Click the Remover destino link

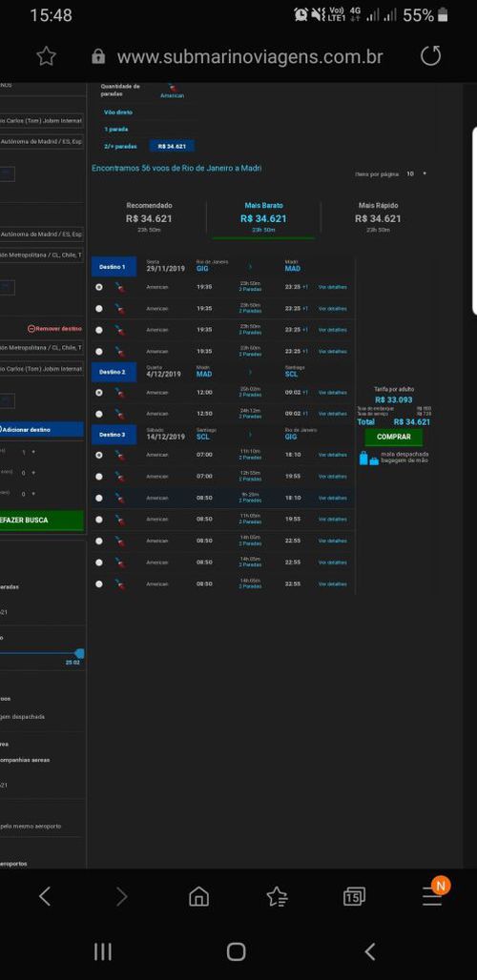click(54, 329)
